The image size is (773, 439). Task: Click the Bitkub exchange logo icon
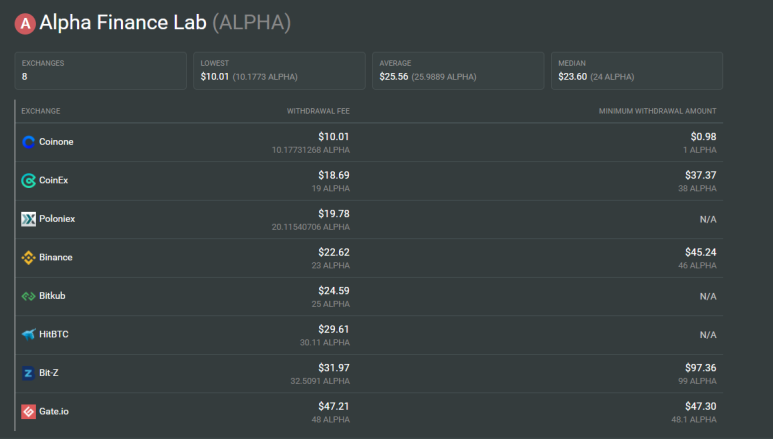click(29, 296)
